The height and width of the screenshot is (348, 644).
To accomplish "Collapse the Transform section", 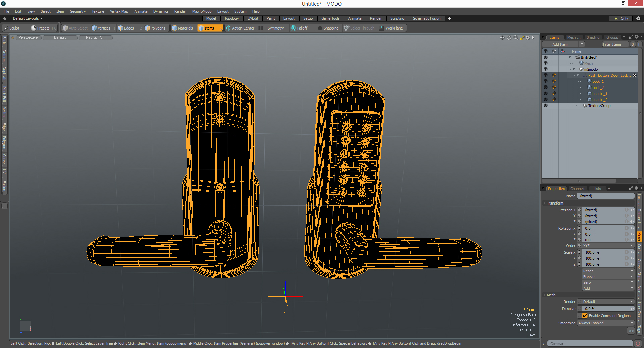I will (544, 203).
